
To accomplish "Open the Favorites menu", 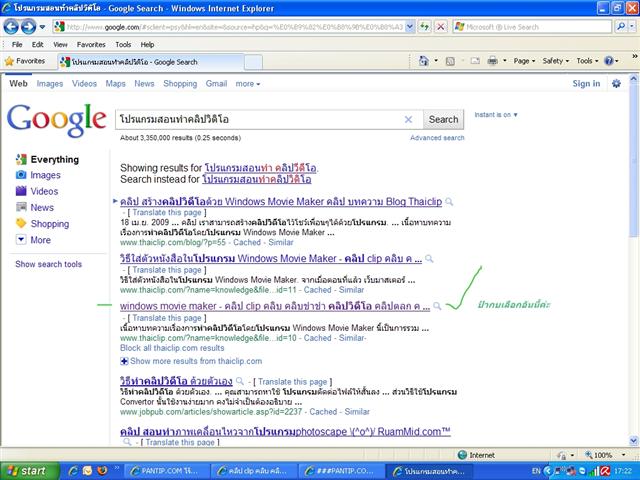I will click(x=91, y=44).
